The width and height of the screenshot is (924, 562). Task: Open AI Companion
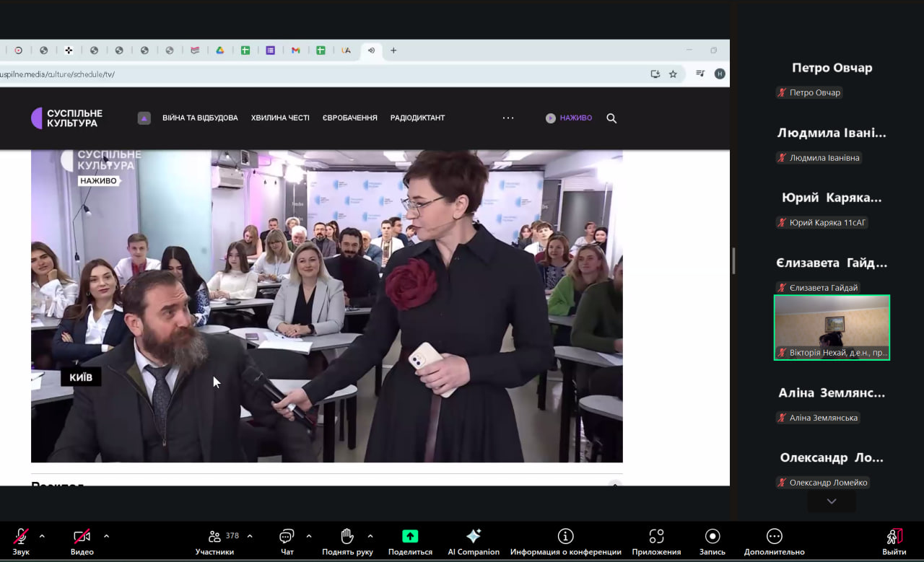pos(474,536)
